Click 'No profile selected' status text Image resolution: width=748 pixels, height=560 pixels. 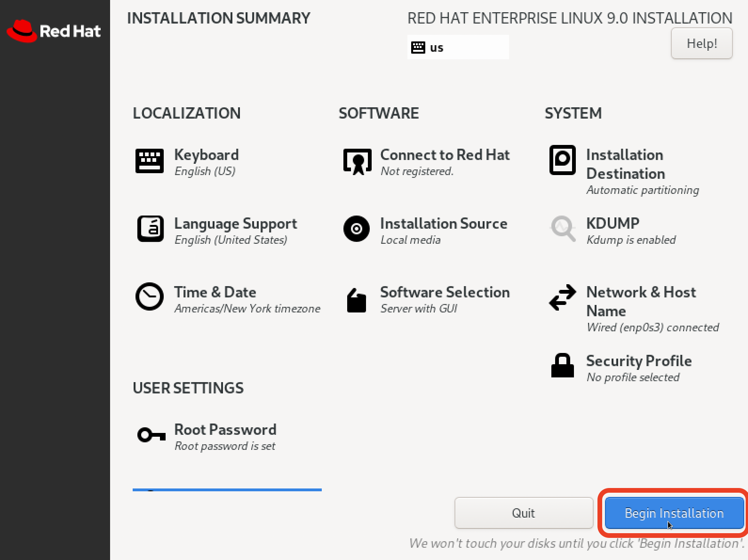point(633,377)
